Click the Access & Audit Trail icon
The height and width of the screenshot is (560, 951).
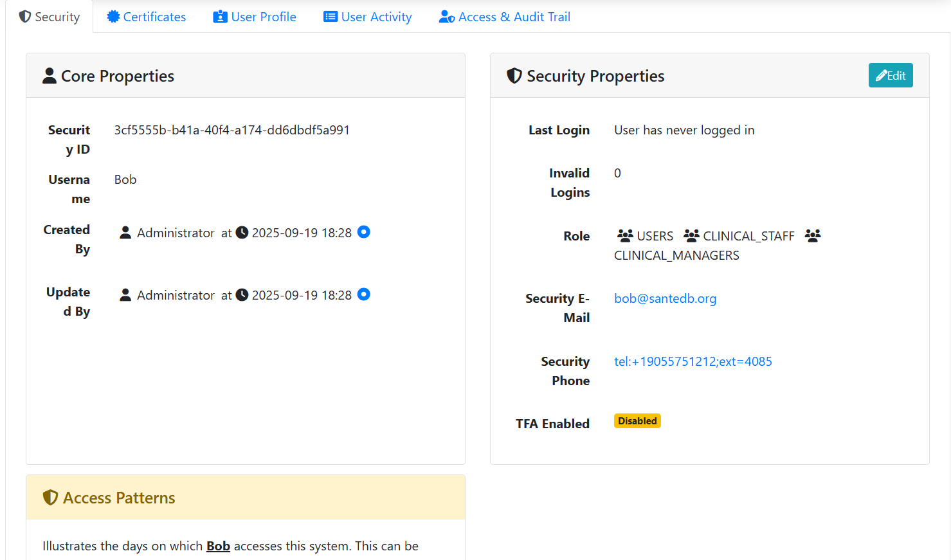tap(447, 17)
